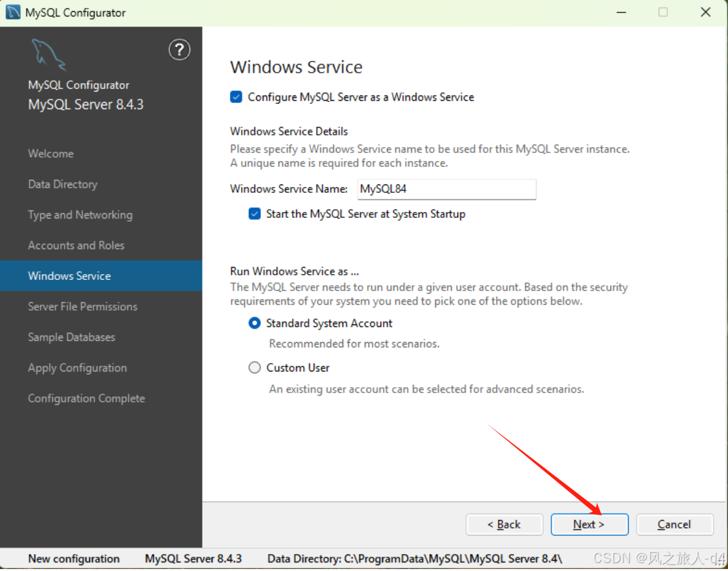This screenshot has height=571, width=728.
Task: Click the MySQL dolphin logo in sidebar
Action: coord(49,55)
